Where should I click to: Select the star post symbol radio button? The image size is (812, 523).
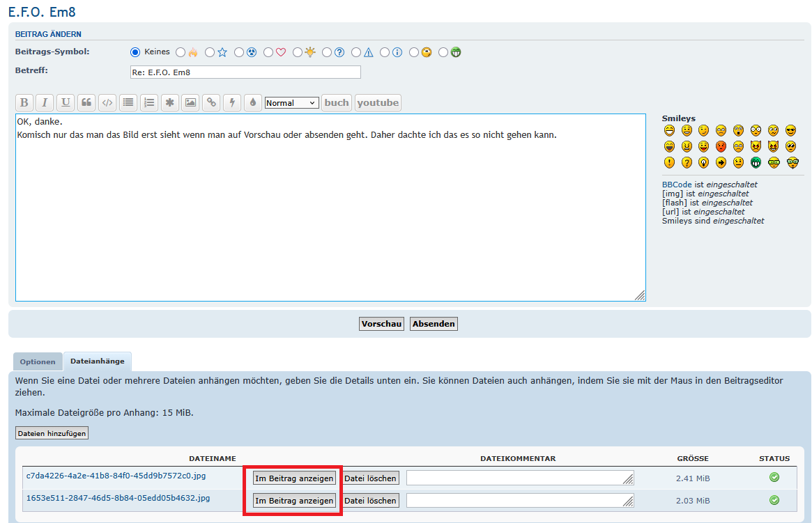coord(210,52)
